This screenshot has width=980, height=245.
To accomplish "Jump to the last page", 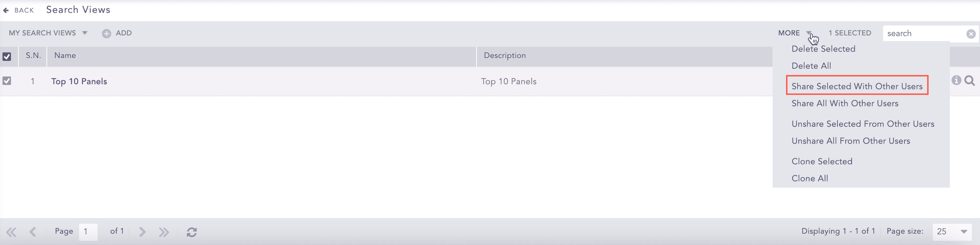I will pos(164,232).
